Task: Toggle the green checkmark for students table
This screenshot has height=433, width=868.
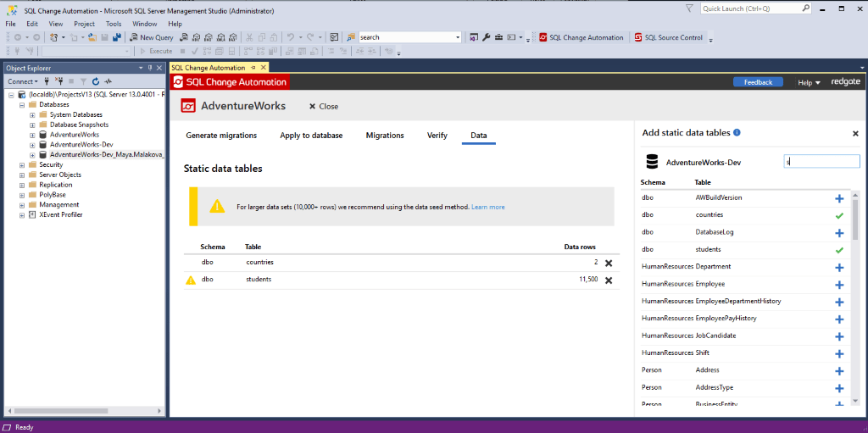Action: coord(839,250)
